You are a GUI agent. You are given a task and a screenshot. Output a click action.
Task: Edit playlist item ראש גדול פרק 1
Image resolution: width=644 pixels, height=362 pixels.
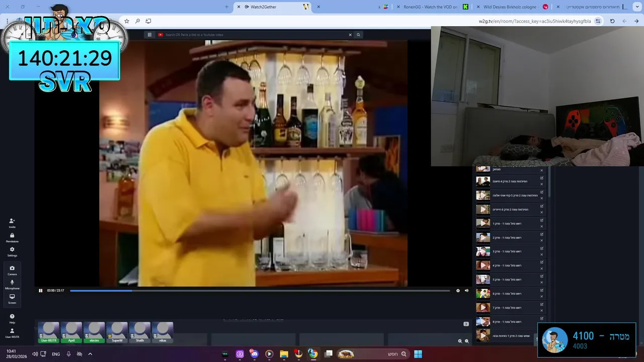(542, 220)
